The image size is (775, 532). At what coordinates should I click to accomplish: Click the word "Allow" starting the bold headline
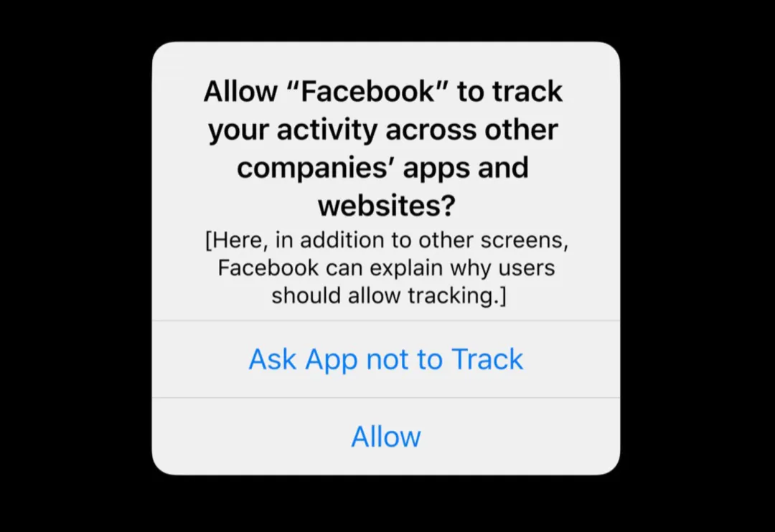tap(240, 91)
